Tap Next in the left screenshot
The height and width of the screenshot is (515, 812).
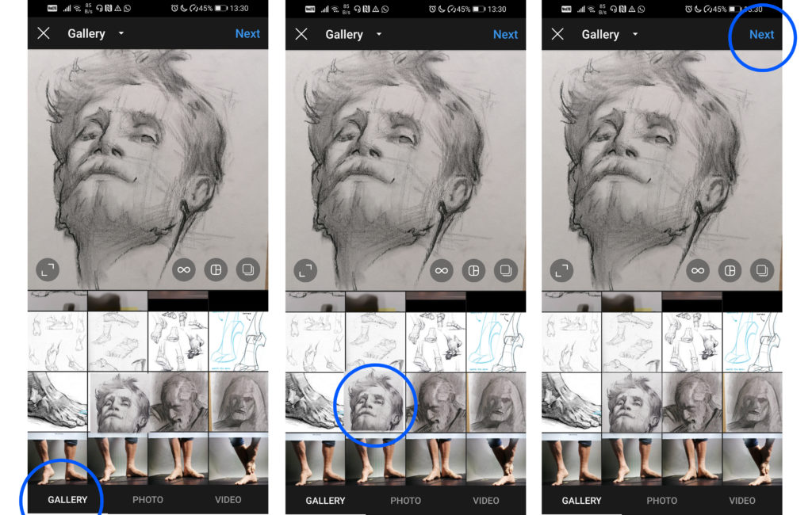tap(247, 33)
